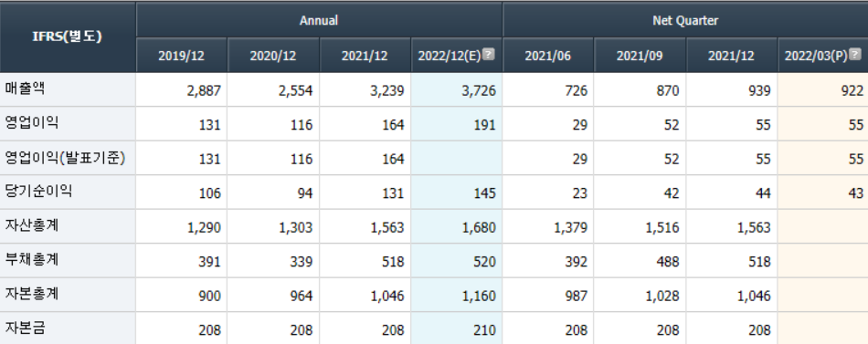Click quarterly 자본총계 value 1,028
868x344 pixels.
pyautogui.click(x=662, y=297)
